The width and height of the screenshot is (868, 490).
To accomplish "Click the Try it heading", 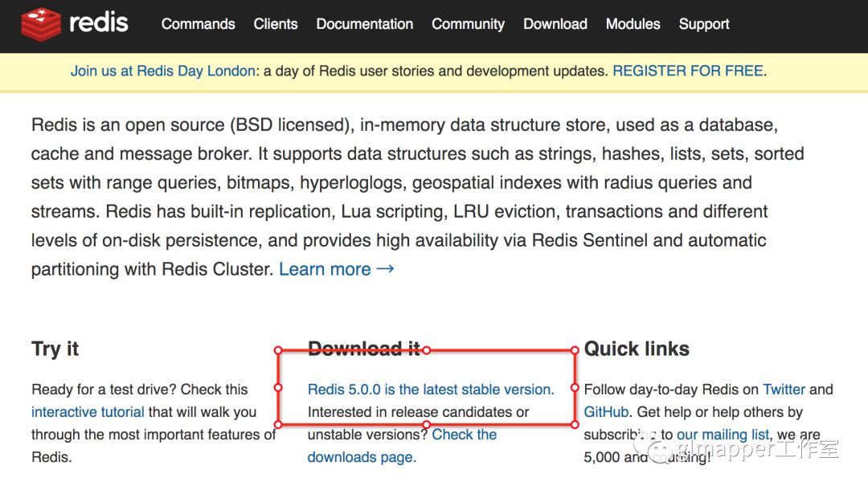I will point(55,349).
